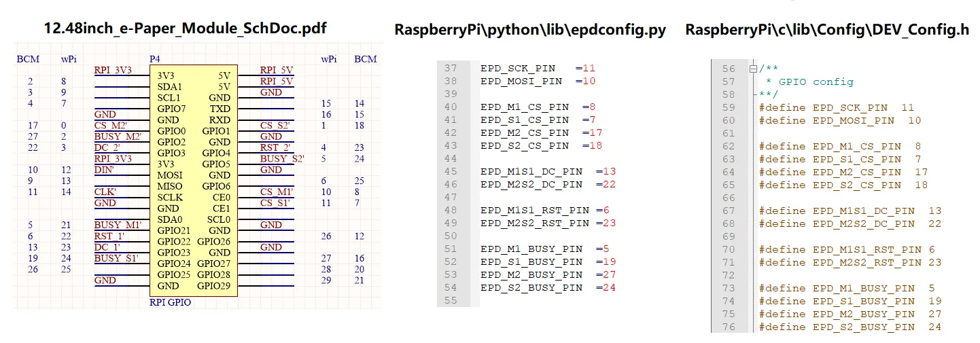Viewport: 980px width, 343px height.
Task: Click the RXD pin name inside the connector
Action: pos(220,120)
